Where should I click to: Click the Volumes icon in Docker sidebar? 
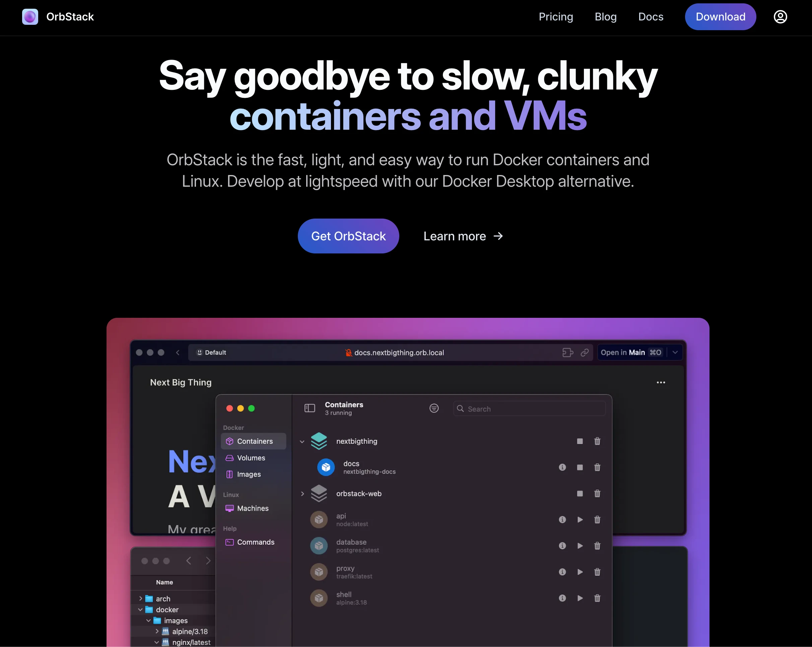pyautogui.click(x=230, y=458)
